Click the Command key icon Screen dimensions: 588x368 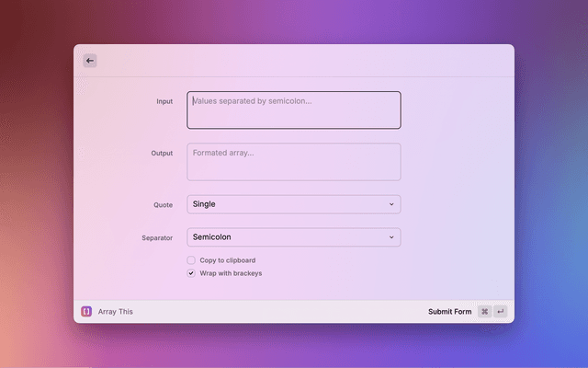484,312
